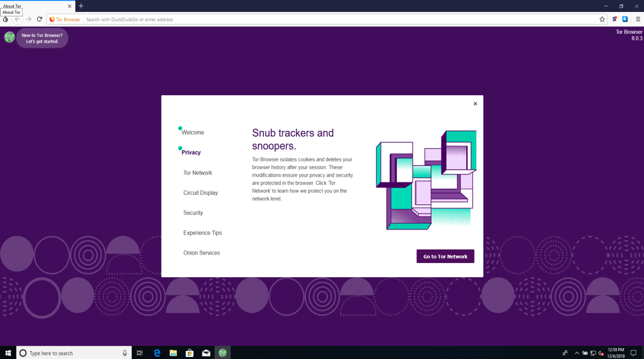Screen dimensions: 644x359
Task: Open the Action Center notifications icon
Action: point(633,353)
